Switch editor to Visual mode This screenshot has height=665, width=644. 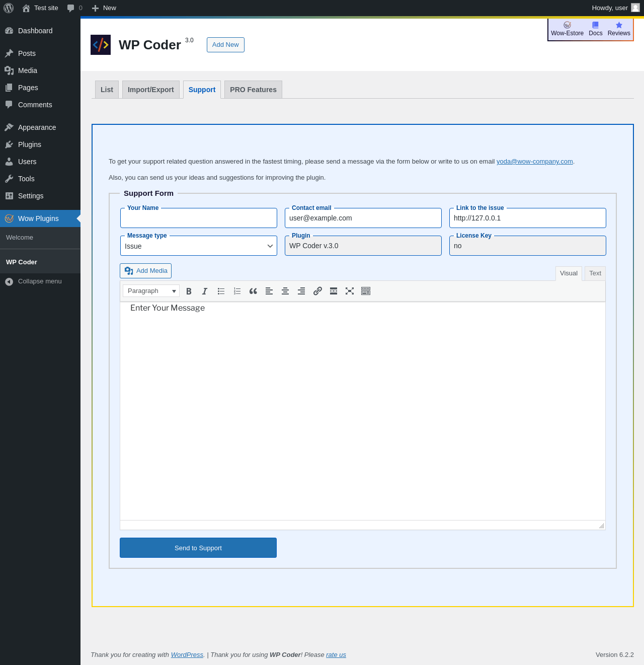[x=569, y=273]
